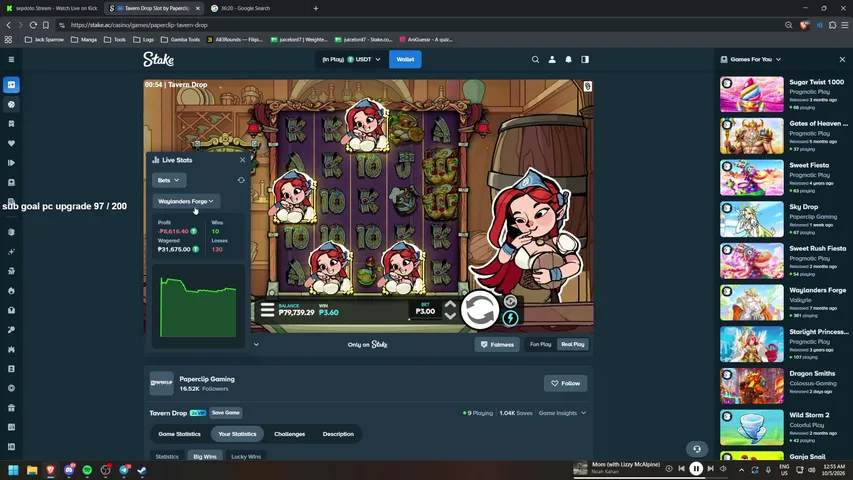Select the Lucky Wins sub-tab
Screen dimensions: 853x480
(246, 457)
